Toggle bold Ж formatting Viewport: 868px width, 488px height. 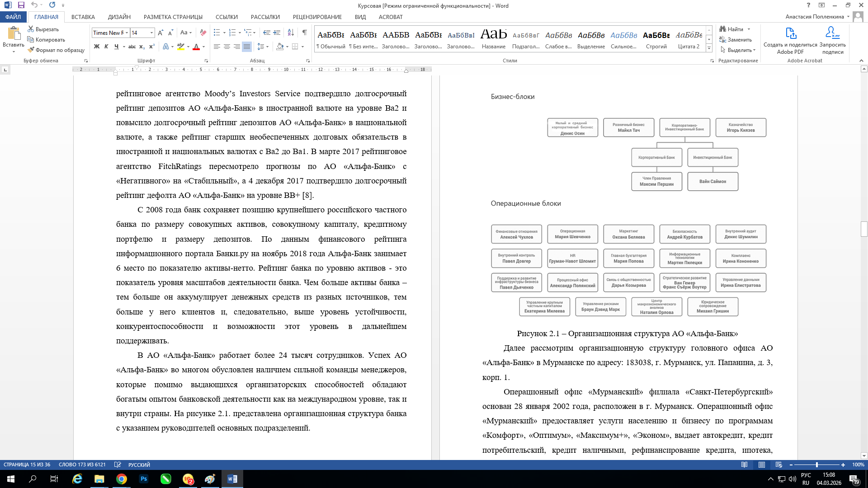pos(96,47)
